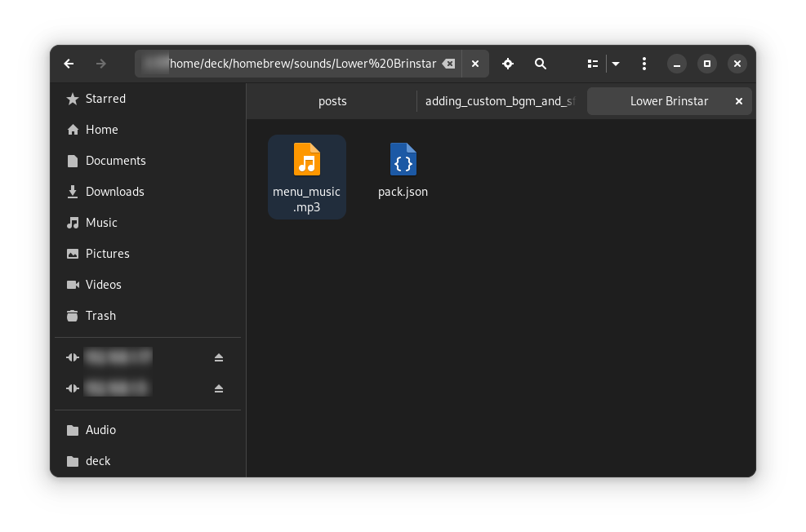Viewport: 806px width, 532px height.
Task: Click the path bar location field
Action: coord(298,64)
